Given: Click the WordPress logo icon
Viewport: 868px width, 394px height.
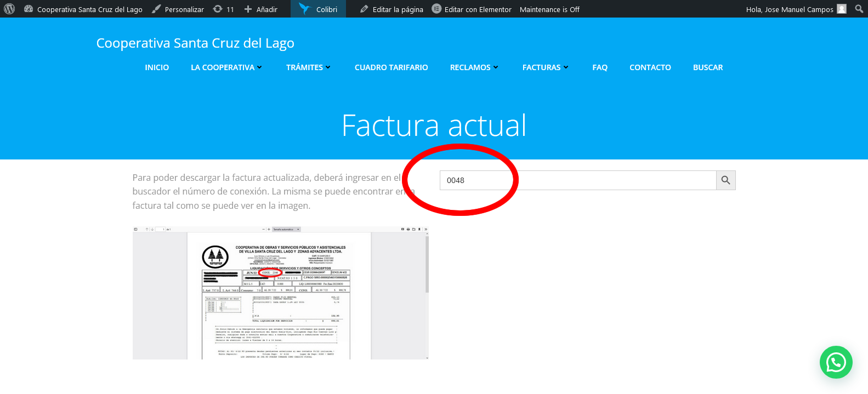Looking at the screenshot, I should pos(9,9).
